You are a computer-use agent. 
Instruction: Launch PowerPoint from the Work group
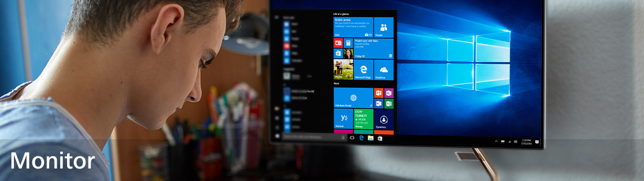tap(378, 93)
